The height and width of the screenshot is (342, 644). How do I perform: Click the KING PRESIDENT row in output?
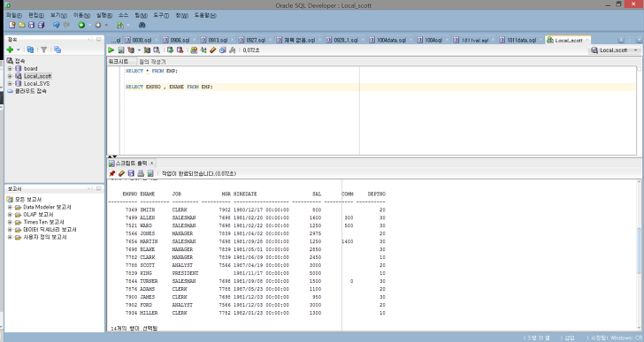pyautogui.click(x=256, y=273)
